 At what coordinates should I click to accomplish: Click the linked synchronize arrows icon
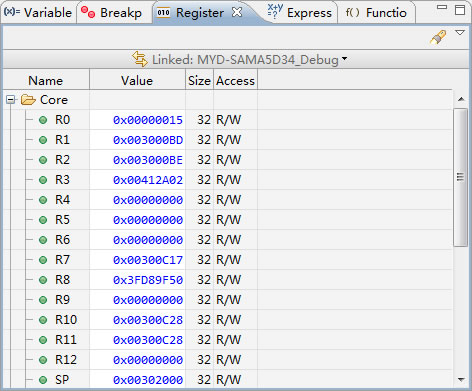coord(140,59)
